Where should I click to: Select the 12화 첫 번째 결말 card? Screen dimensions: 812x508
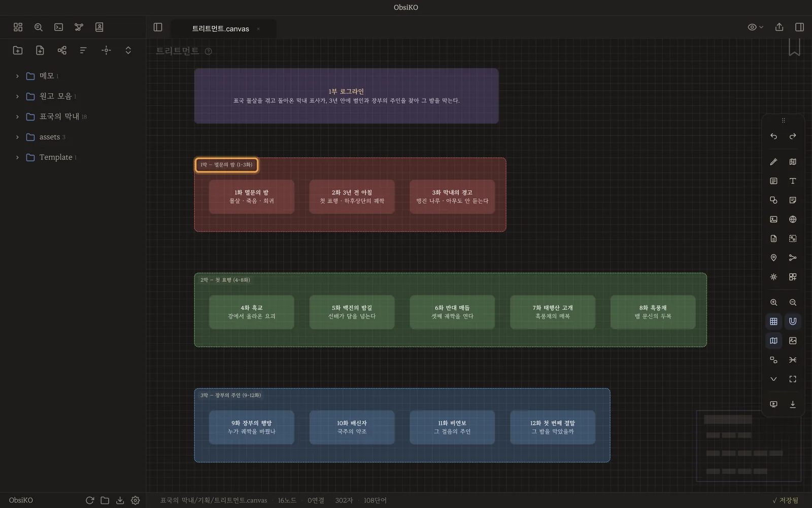[553, 427]
